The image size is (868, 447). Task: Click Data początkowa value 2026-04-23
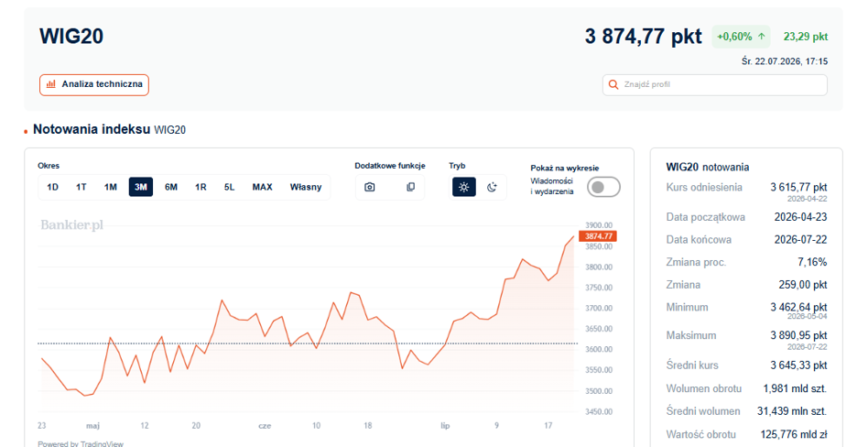click(x=800, y=217)
